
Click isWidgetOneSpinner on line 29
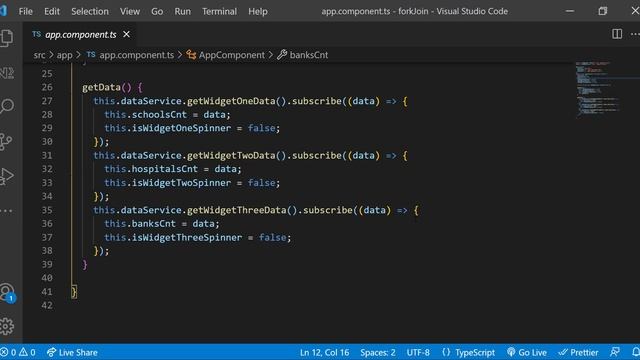point(182,128)
